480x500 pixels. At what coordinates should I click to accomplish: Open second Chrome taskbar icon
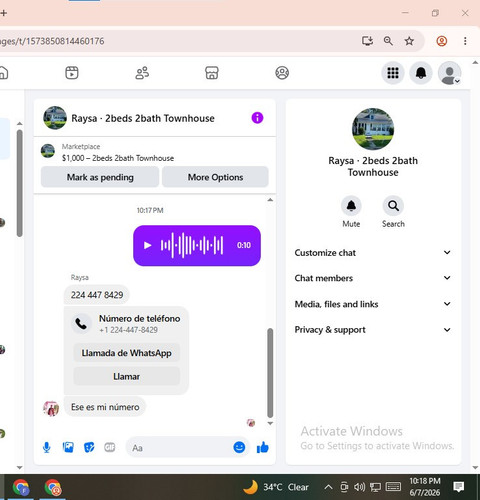pyautogui.click(x=53, y=487)
